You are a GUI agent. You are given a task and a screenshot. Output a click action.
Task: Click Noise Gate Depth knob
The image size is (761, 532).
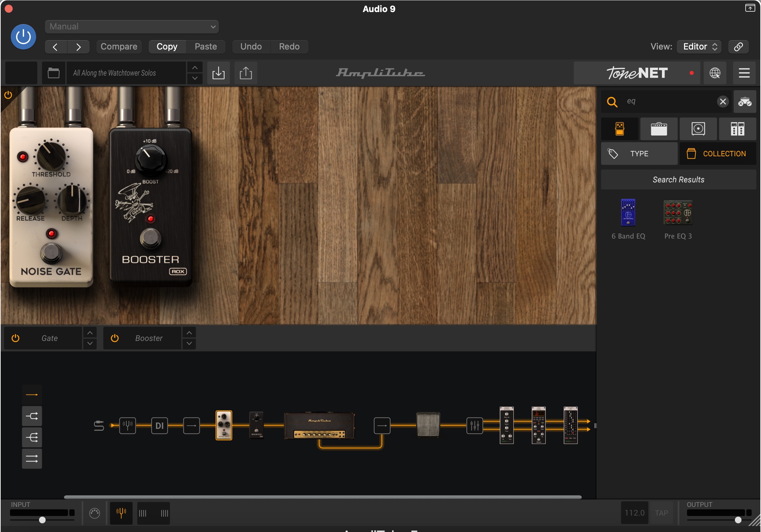pyautogui.click(x=72, y=200)
